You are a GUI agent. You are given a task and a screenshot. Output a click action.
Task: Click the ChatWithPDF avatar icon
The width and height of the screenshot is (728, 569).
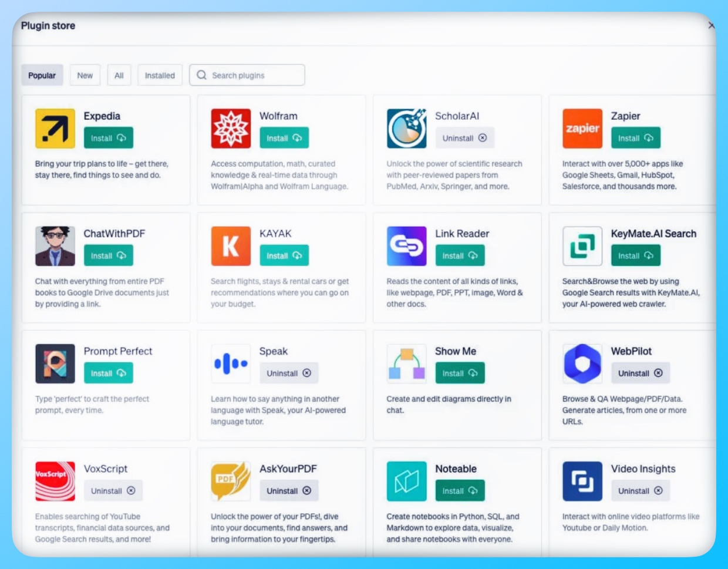click(55, 246)
